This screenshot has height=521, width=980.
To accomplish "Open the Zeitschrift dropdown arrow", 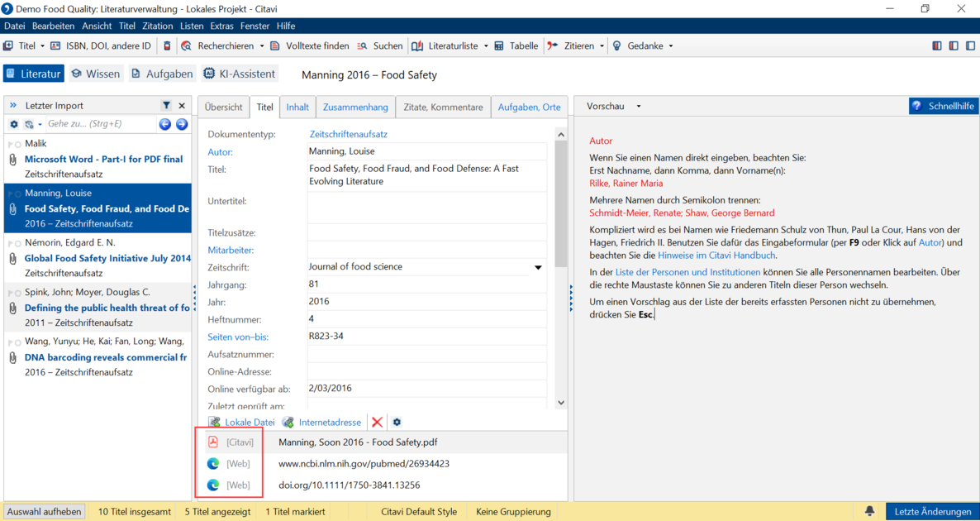I will (x=538, y=267).
